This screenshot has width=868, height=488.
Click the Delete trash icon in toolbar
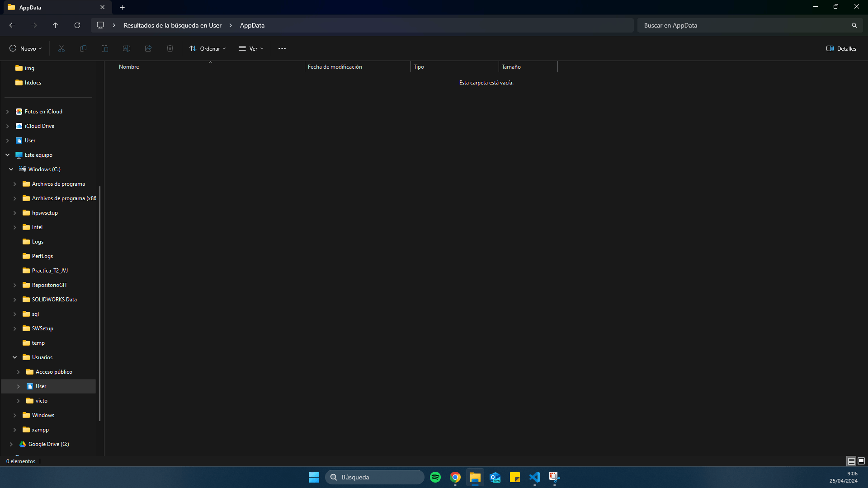click(170, 48)
